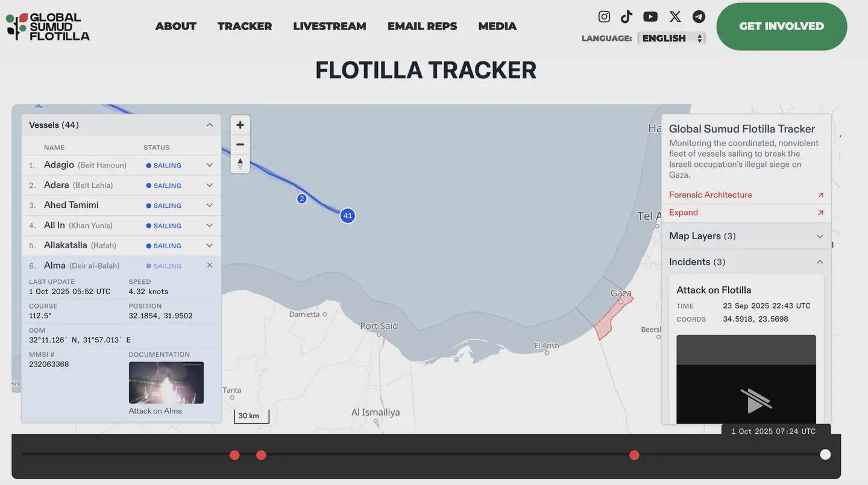
Task: Click the white timeline slider handle
Action: click(825, 454)
